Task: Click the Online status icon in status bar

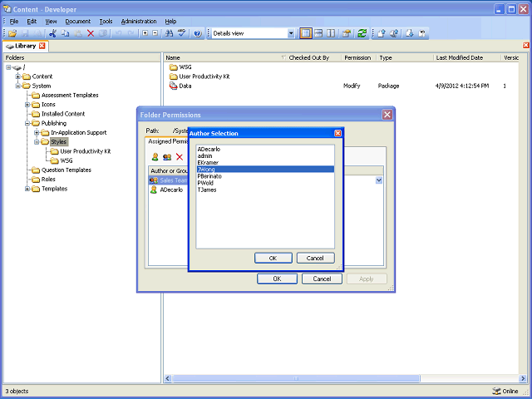Action: coord(496,391)
